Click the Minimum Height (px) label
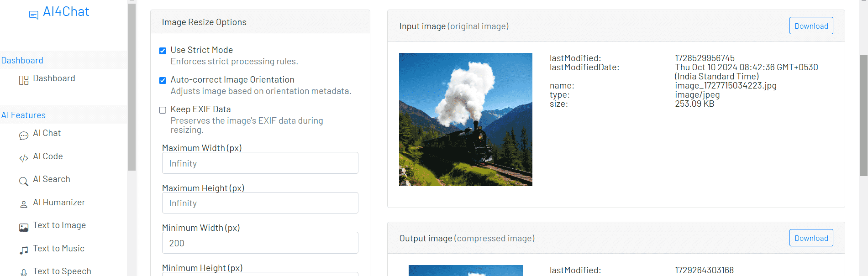This screenshot has width=868, height=276. (202, 268)
